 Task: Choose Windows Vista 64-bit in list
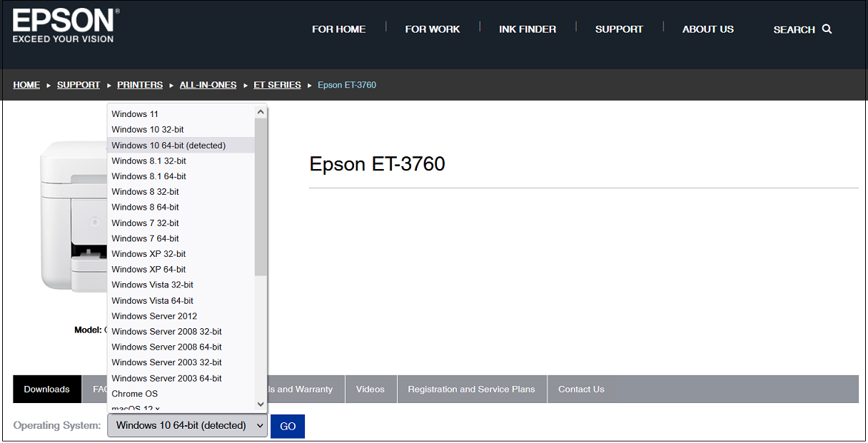pyautogui.click(x=181, y=301)
